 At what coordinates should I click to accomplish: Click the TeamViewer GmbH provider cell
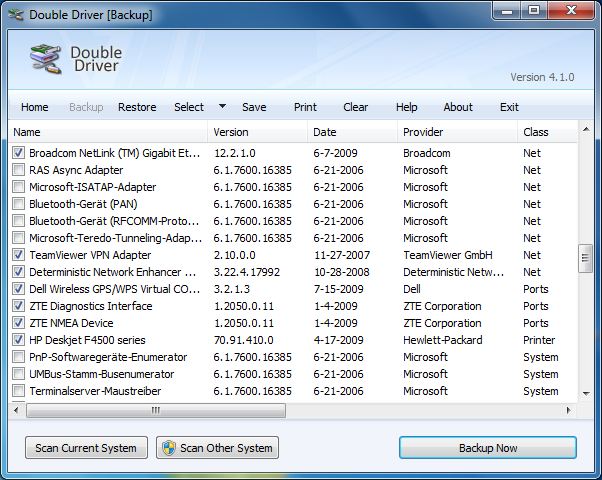click(448, 255)
